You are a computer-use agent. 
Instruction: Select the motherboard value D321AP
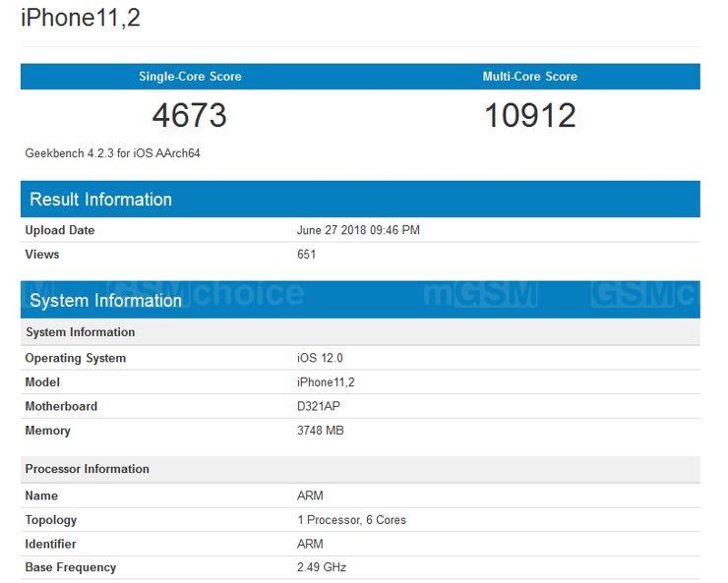click(x=320, y=406)
